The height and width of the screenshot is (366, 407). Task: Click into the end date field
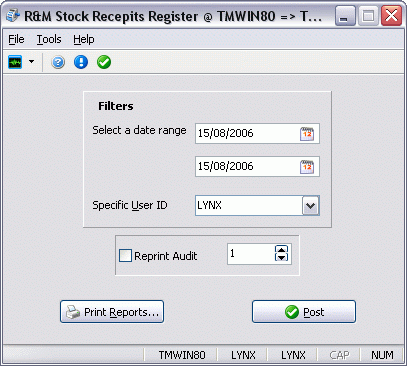coord(247,166)
